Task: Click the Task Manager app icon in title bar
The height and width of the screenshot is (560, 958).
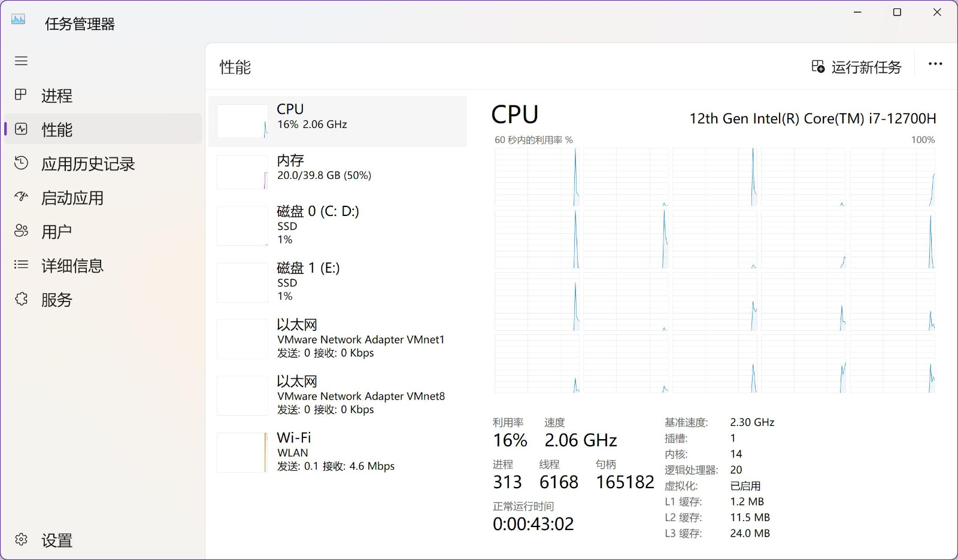Action: pos(19,19)
